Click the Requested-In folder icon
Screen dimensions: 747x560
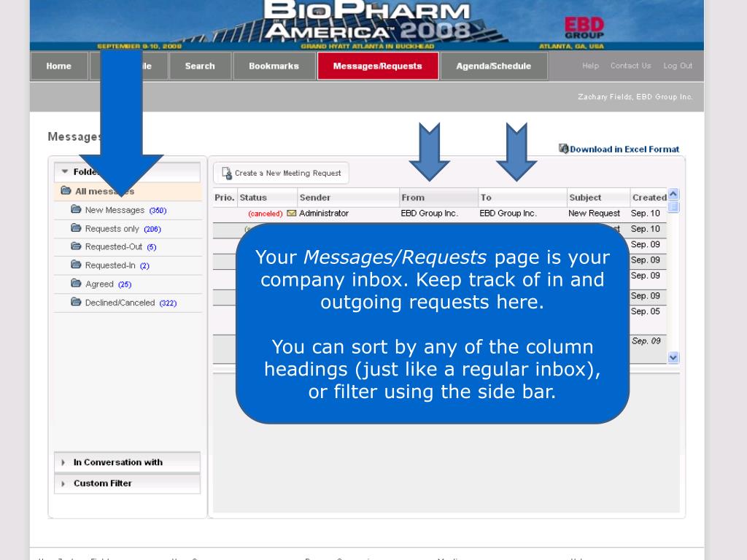pyautogui.click(x=76, y=264)
